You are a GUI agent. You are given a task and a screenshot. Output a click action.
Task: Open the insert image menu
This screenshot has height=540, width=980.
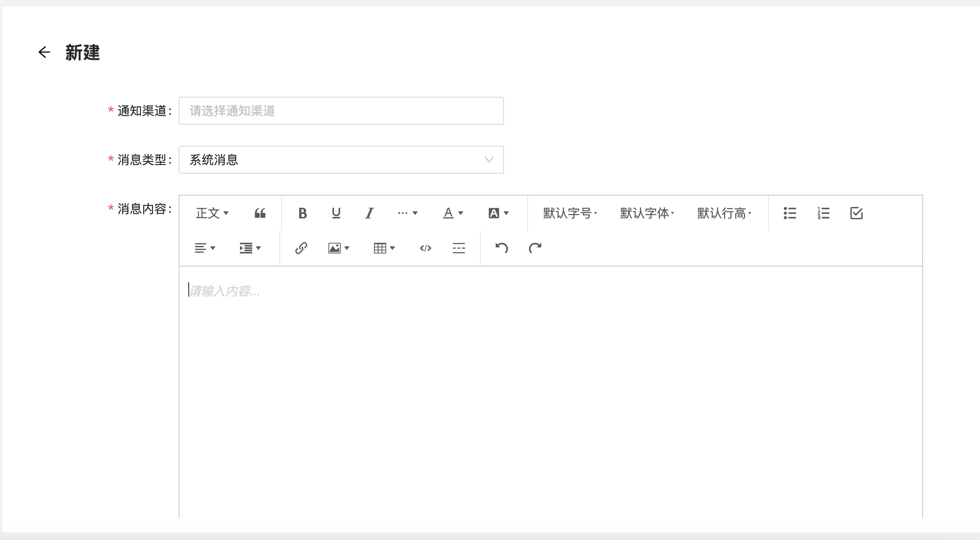[x=339, y=248]
